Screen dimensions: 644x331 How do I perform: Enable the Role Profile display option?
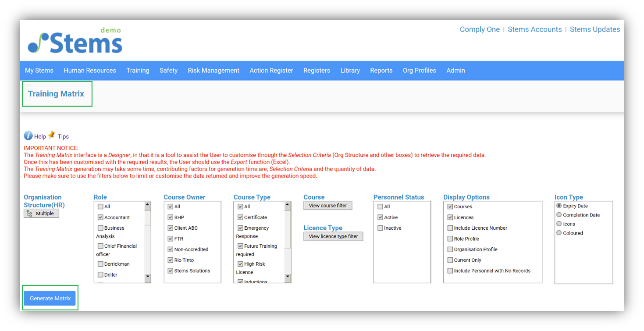[450, 239]
